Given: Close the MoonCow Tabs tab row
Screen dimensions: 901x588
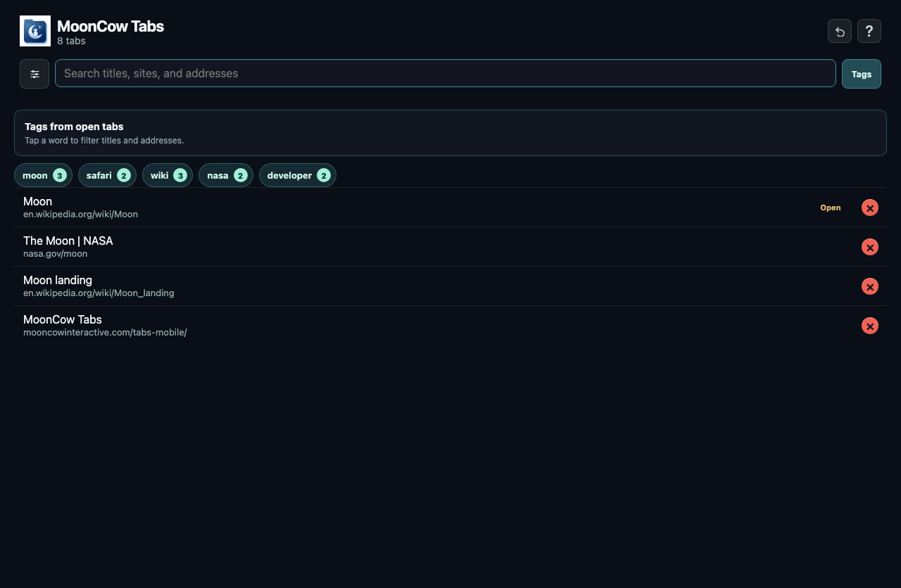Looking at the screenshot, I should pyautogui.click(x=870, y=326).
